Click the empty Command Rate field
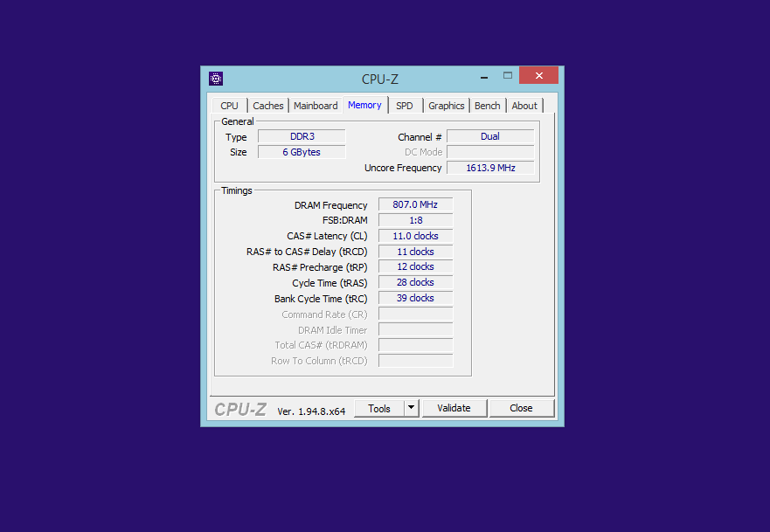770x532 pixels. 415,314
